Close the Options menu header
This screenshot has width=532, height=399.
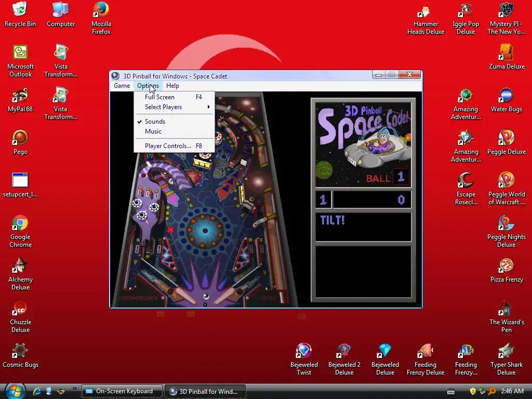click(x=148, y=86)
